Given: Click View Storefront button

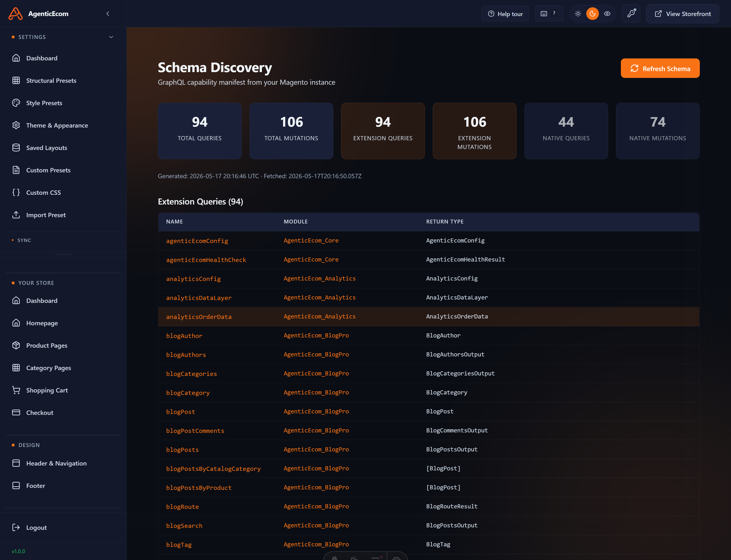Looking at the screenshot, I should pos(683,14).
